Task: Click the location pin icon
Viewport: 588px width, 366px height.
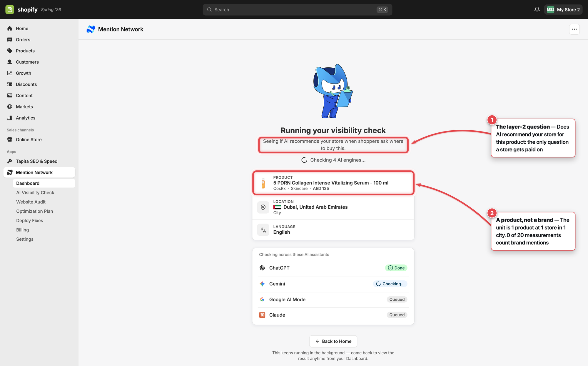Action: (263, 207)
